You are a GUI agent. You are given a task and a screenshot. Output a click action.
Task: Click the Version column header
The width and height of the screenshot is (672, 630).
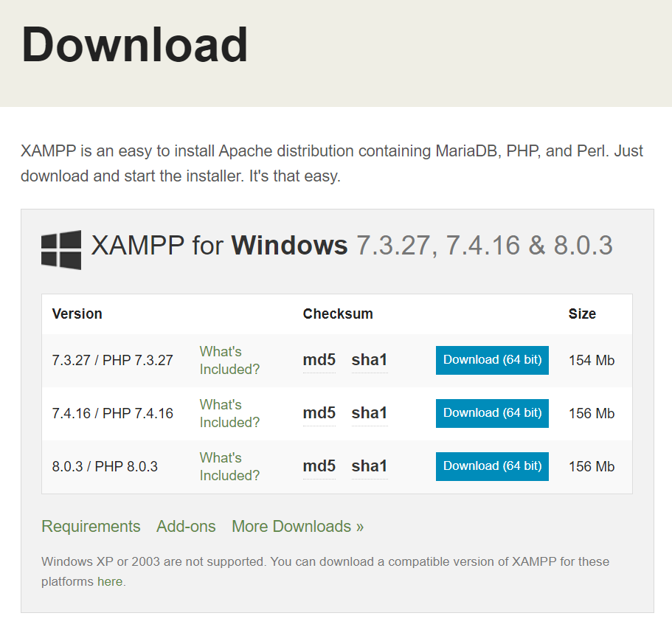77,314
